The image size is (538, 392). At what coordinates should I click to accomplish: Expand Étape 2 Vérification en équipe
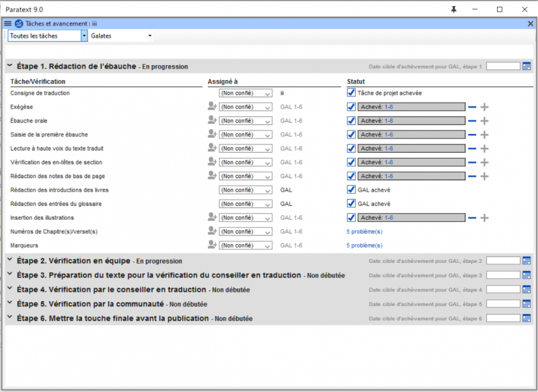10,260
